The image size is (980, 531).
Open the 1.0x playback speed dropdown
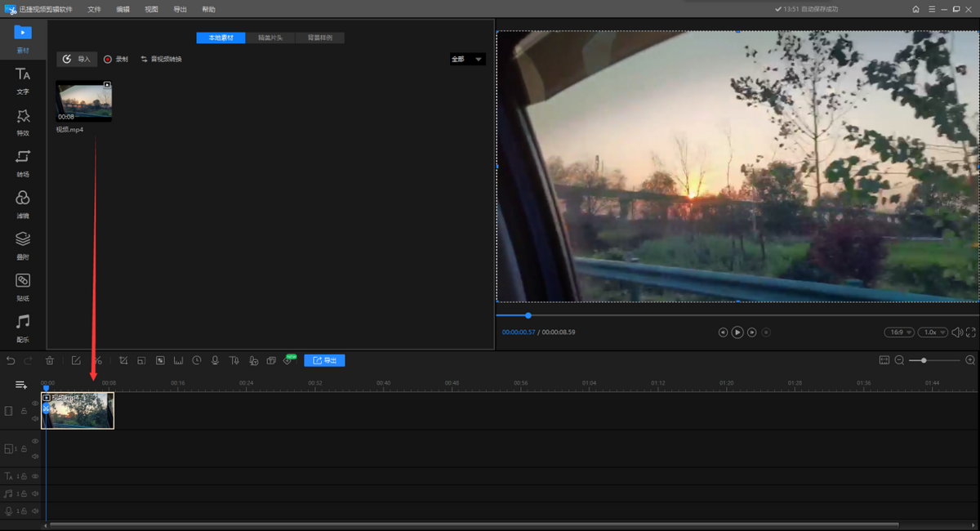932,332
